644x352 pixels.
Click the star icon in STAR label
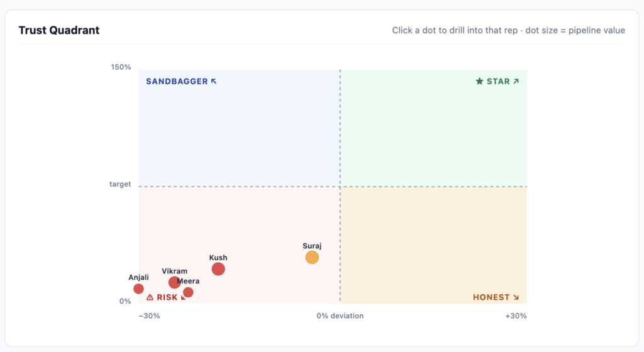tap(479, 81)
